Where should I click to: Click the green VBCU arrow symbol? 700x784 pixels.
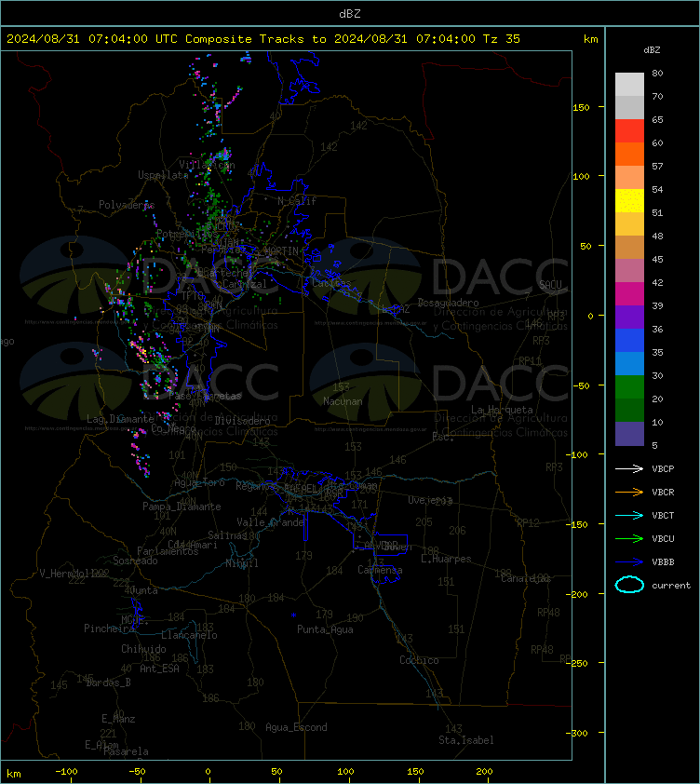pyautogui.click(x=629, y=538)
